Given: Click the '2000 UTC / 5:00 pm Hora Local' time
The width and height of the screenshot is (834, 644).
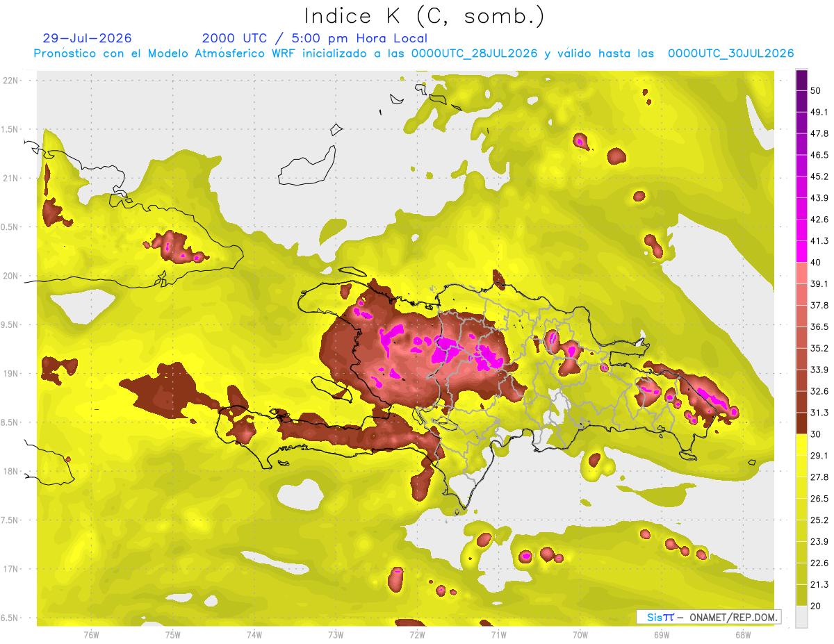Looking at the screenshot, I should [314, 38].
